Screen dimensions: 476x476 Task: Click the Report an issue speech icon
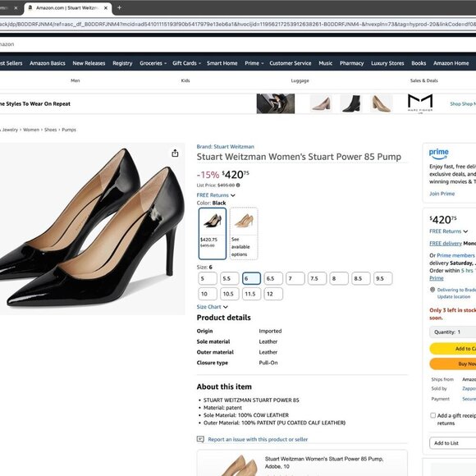click(200, 439)
